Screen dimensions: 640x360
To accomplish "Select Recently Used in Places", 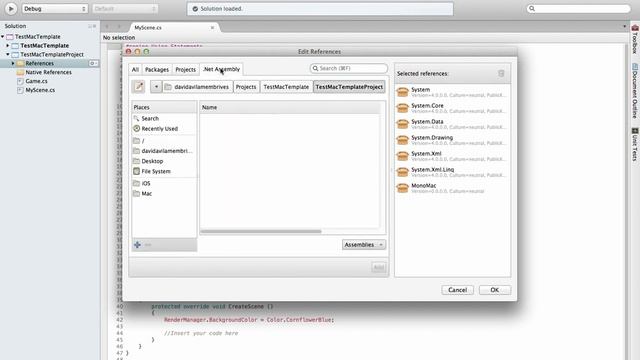I will (x=164, y=129).
